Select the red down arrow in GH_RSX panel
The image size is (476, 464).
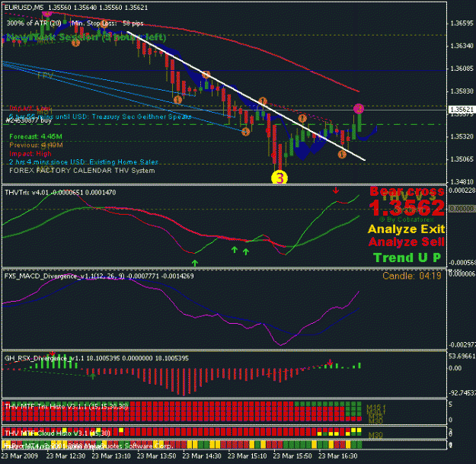tap(330, 362)
